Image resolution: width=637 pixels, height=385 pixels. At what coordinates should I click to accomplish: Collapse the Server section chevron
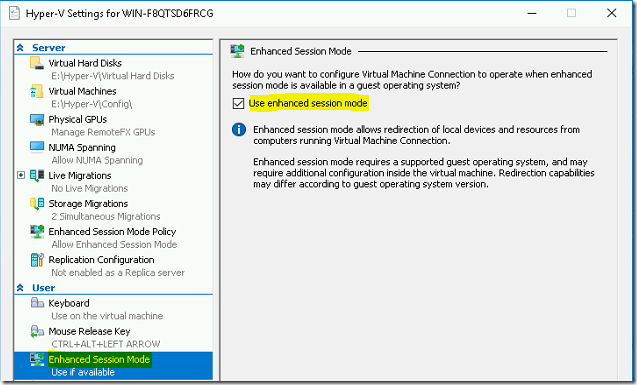click(x=20, y=48)
